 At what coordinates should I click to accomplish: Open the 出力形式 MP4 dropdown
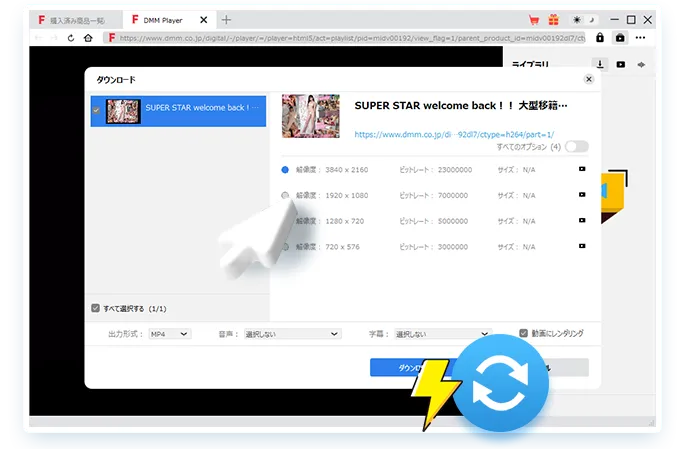coord(170,334)
